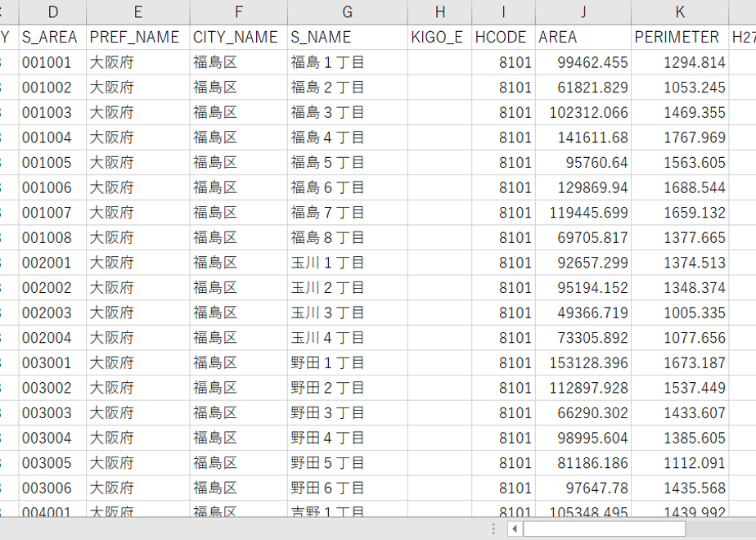Select PERIMETER value 1112.091
756x540 pixels.
pos(680,463)
